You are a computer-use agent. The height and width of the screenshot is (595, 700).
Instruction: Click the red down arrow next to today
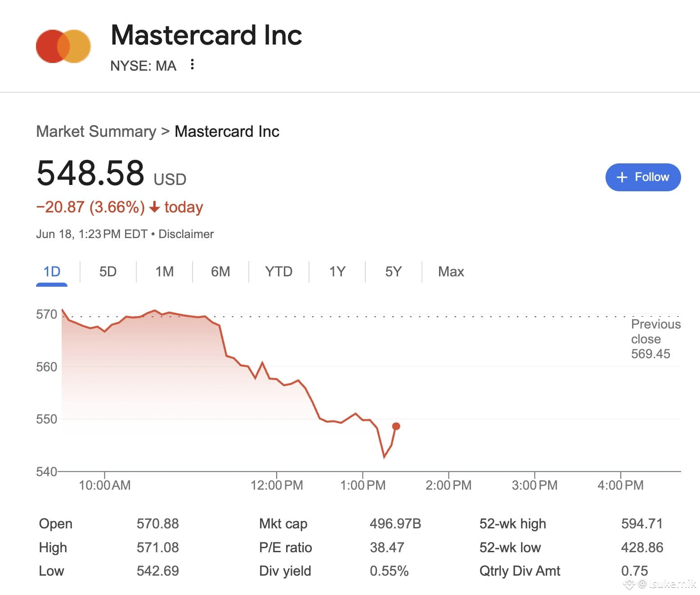coord(154,207)
